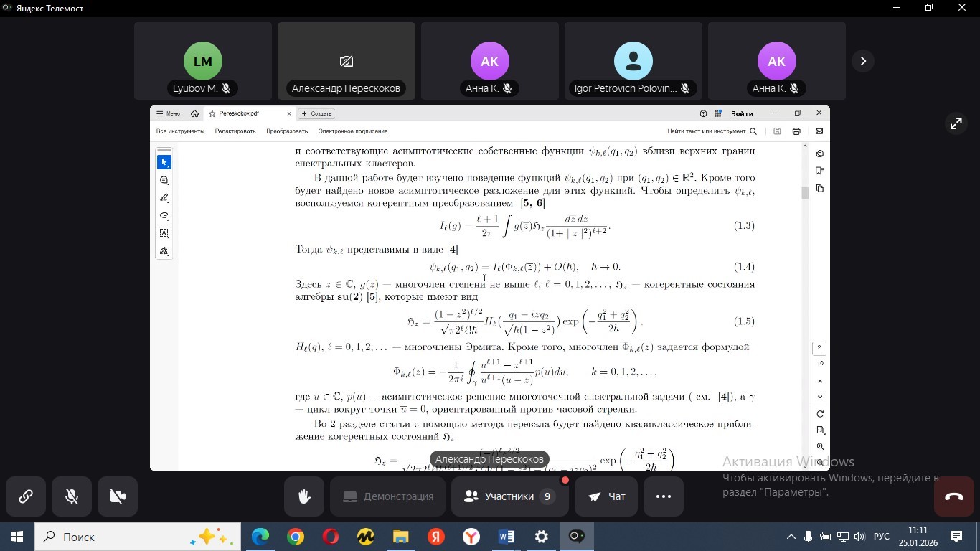Expand shared screen to fullscreen
The image size is (980, 551).
click(956, 123)
